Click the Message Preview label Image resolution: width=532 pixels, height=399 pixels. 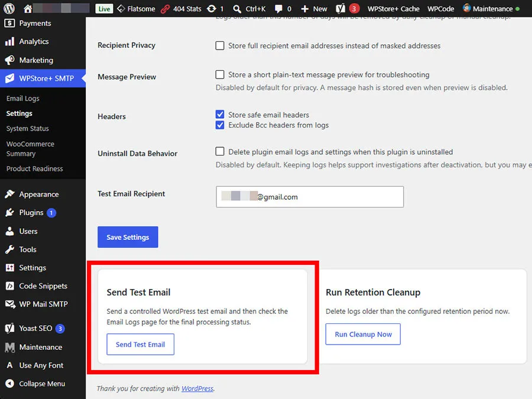pos(127,77)
